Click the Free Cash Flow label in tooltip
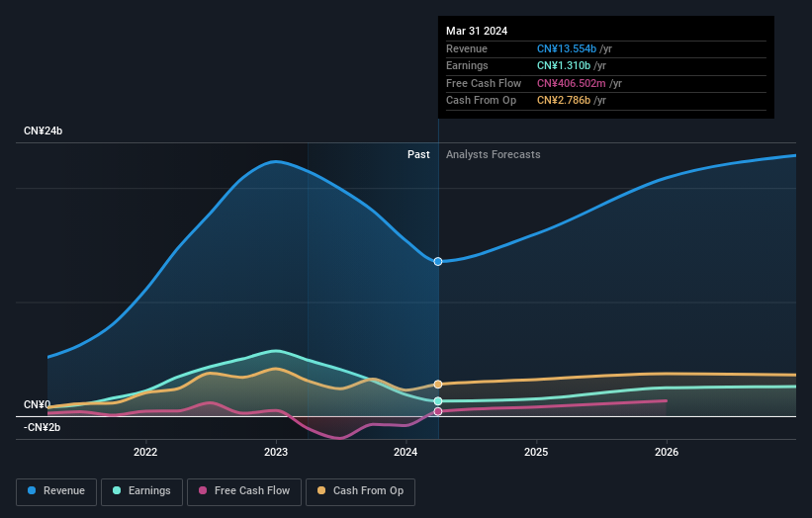Screen dimensions: 812x518 (484, 83)
